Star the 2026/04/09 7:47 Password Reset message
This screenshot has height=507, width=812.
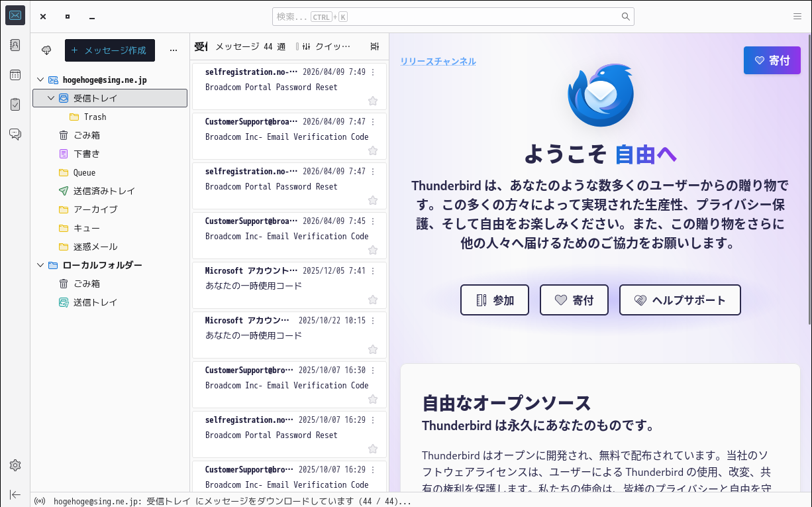(x=373, y=200)
